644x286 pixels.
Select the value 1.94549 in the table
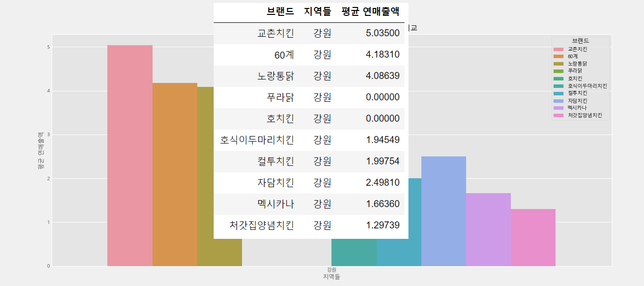383,140
